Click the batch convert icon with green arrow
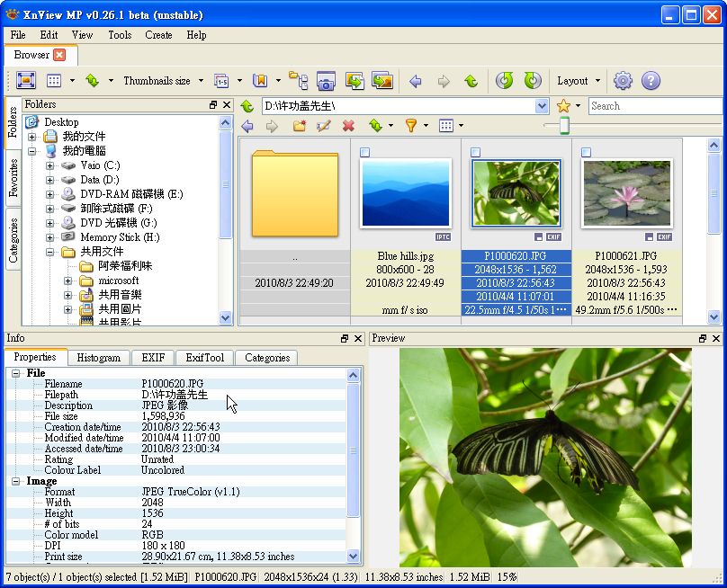727x588 pixels. [355, 81]
